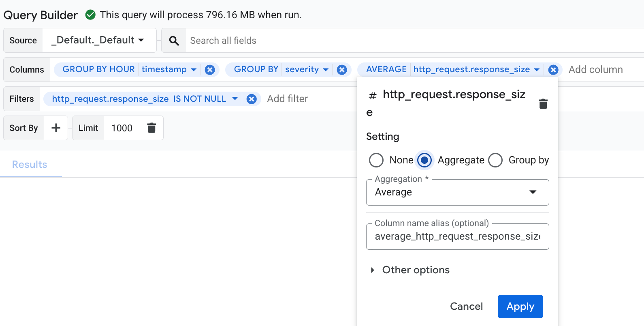Select the None setting radio button

pyautogui.click(x=376, y=160)
